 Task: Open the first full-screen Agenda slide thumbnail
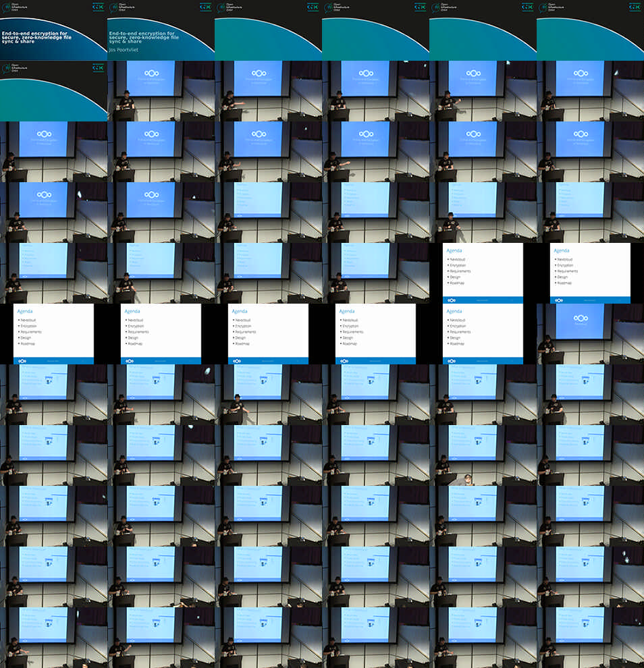click(483, 273)
